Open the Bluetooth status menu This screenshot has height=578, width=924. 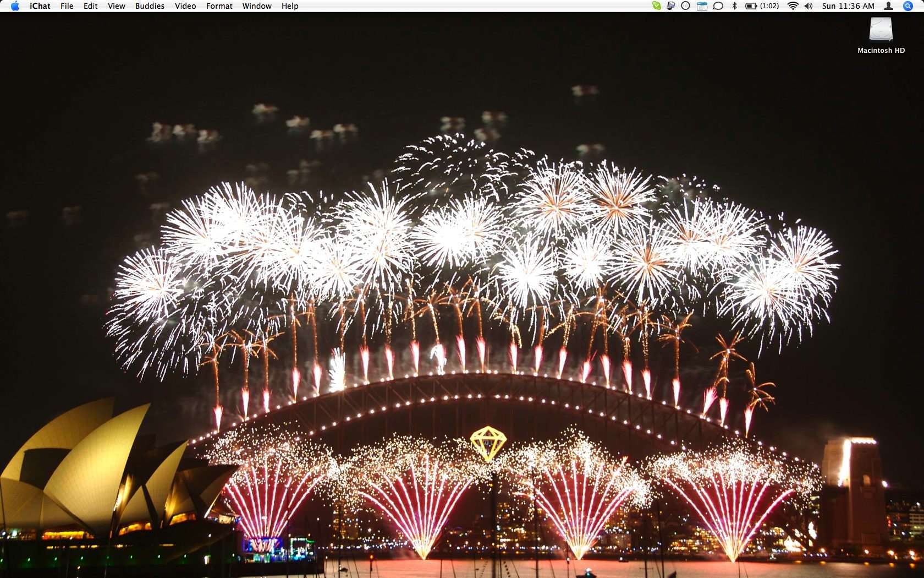pos(734,6)
